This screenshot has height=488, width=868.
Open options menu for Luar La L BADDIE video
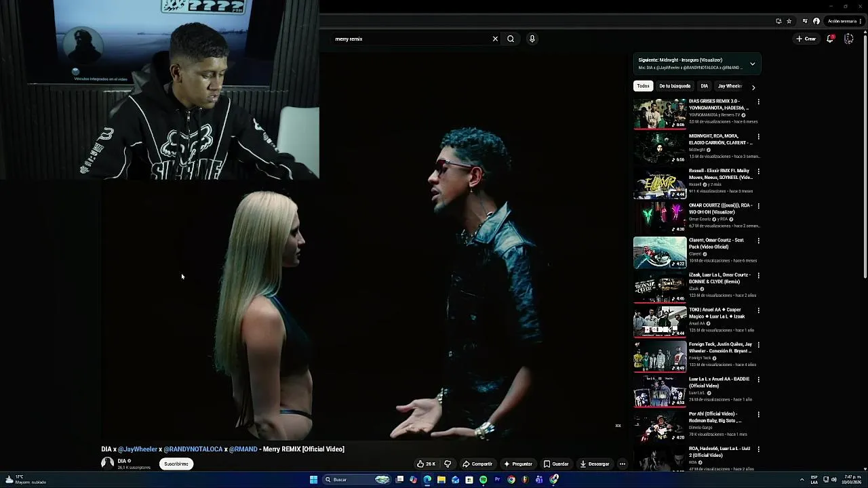click(x=758, y=380)
